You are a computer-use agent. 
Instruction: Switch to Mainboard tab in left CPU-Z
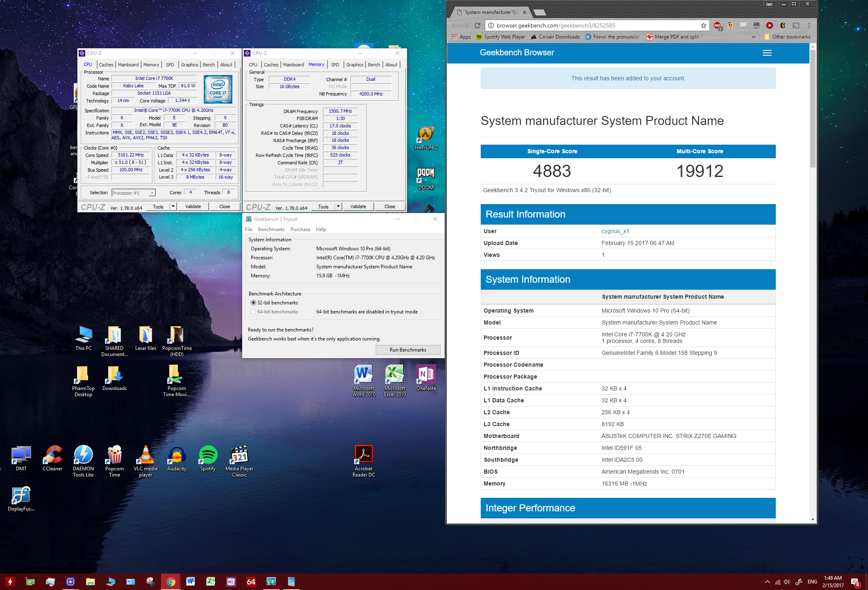(x=128, y=65)
